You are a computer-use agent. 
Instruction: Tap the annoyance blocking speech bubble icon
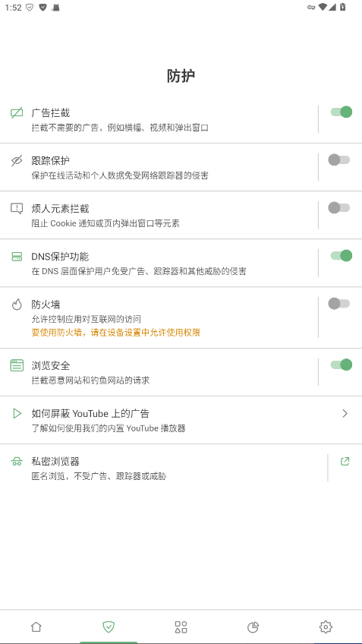(17, 209)
